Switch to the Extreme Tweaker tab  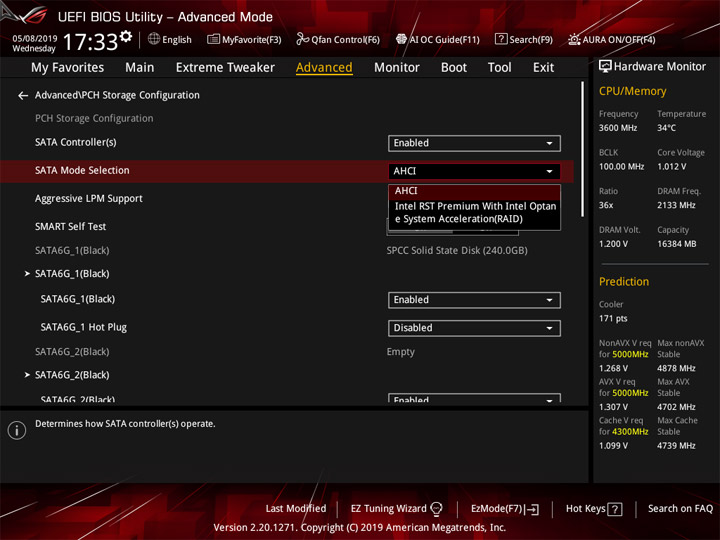[x=225, y=68]
